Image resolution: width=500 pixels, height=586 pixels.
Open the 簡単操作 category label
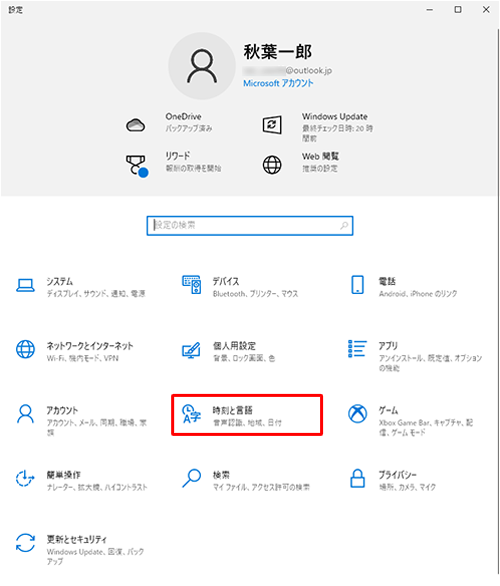(x=63, y=475)
